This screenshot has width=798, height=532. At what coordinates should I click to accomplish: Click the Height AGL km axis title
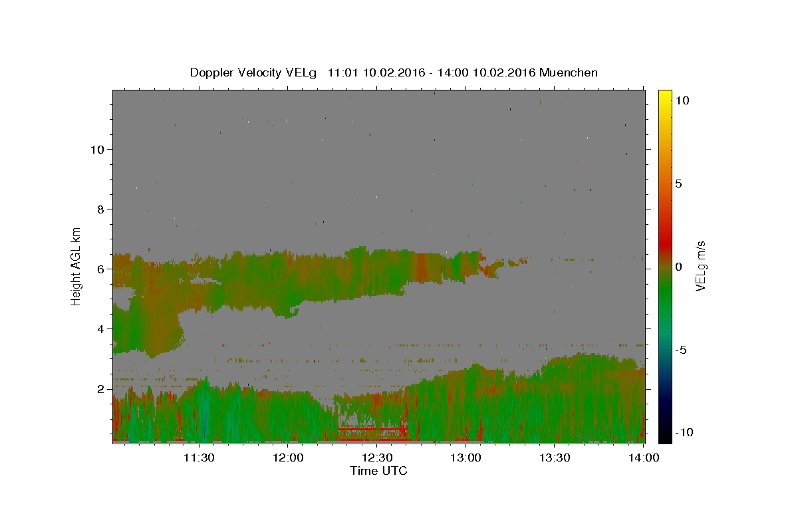point(76,266)
